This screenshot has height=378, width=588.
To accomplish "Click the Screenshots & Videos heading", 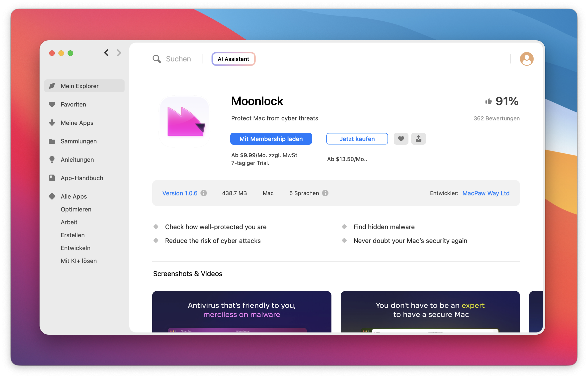I will (x=188, y=274).
